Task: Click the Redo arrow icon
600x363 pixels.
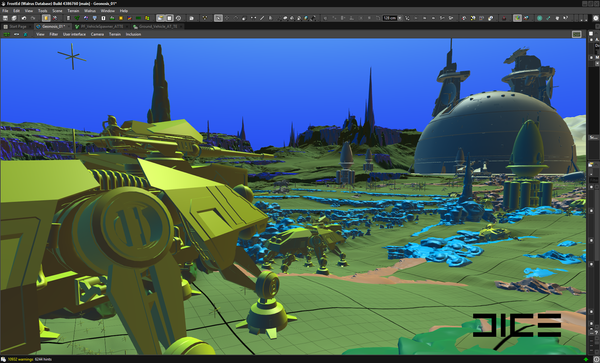Action: point(33,18)
